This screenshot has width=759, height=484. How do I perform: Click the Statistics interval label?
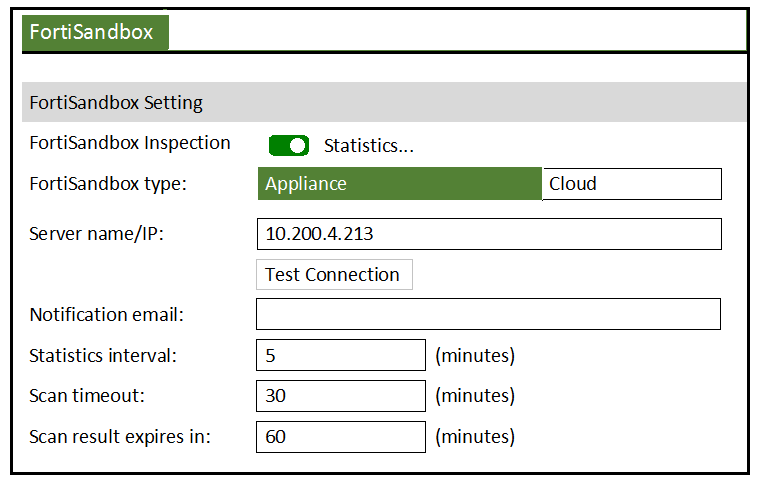[x=103, y=356]
